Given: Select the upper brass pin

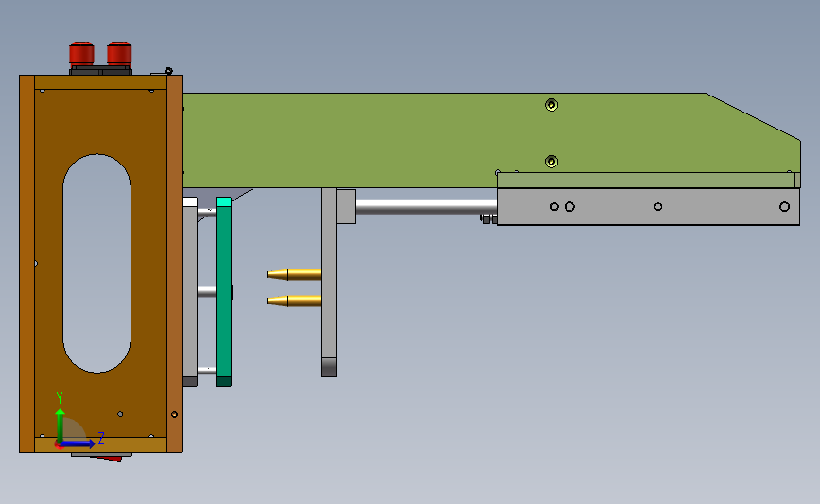Looking at the screenshot, I should tap(293, 274).
